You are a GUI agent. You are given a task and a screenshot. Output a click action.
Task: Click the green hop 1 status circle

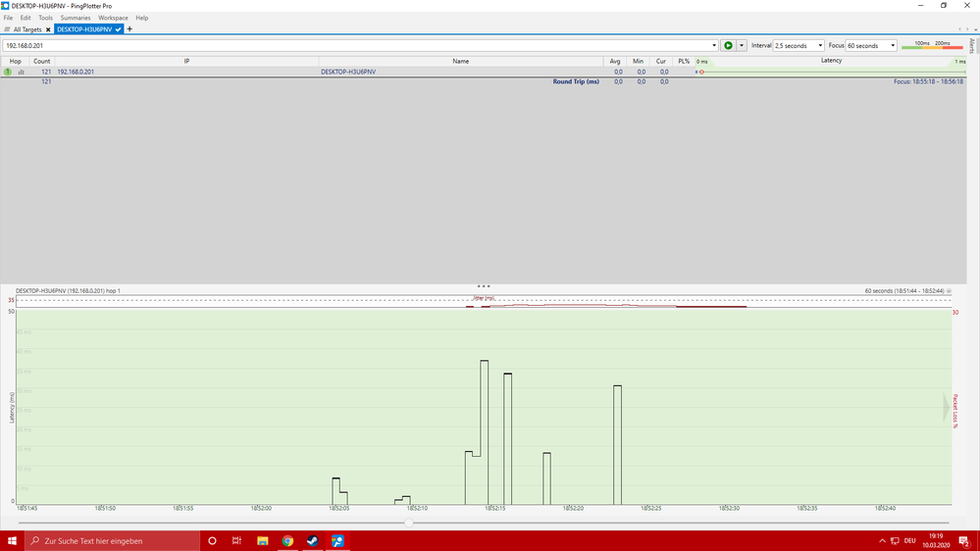click(x=8, y=72)
